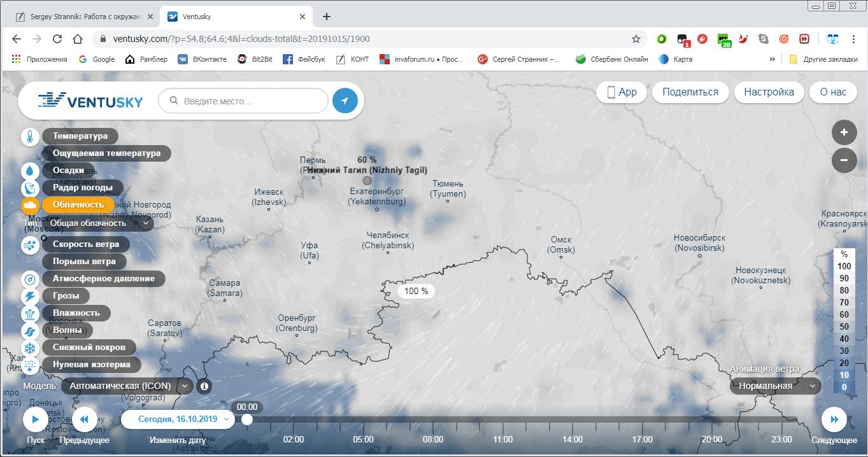Open the Рамблер bookmark
This screenshot has height=457, width=868.
coord(146,59)
